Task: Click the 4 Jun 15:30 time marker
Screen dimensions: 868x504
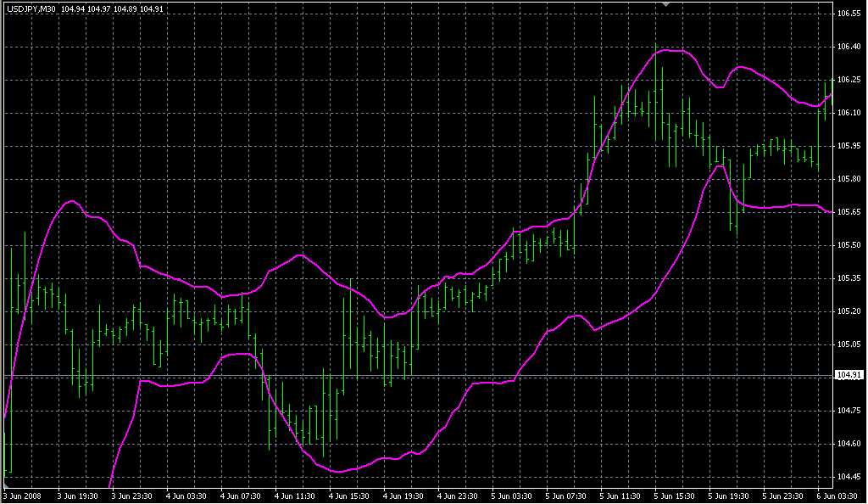Action: [x=348, y=496]
